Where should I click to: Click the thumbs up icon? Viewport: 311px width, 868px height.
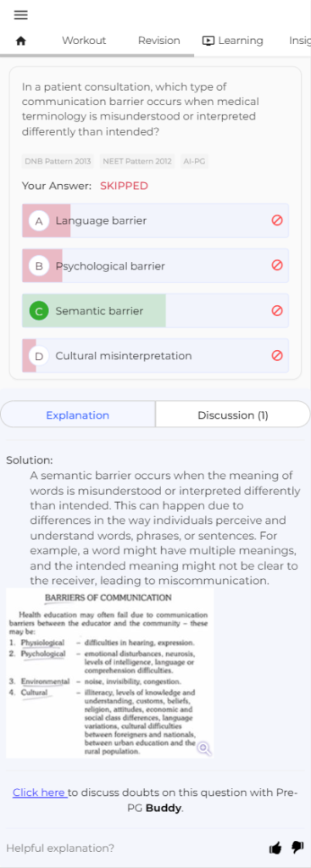[275, 848]
